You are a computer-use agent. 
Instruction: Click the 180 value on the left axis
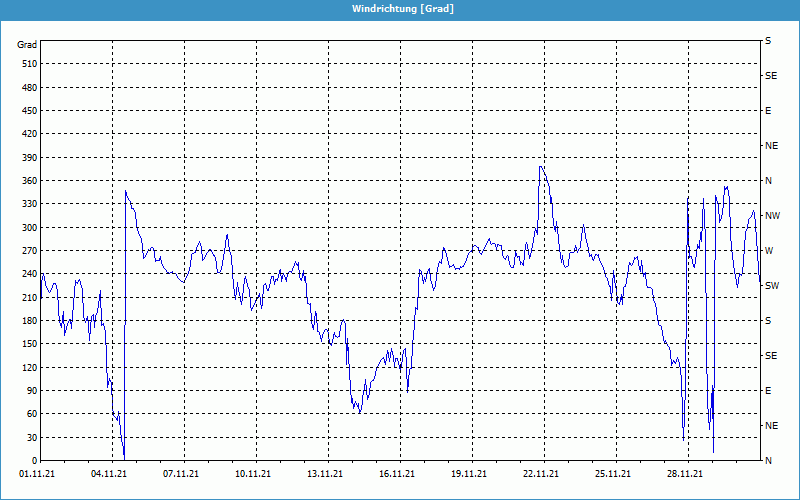[27, 320]
